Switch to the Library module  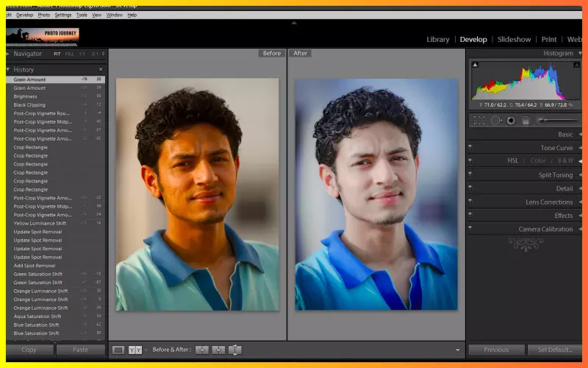point(438,40)
